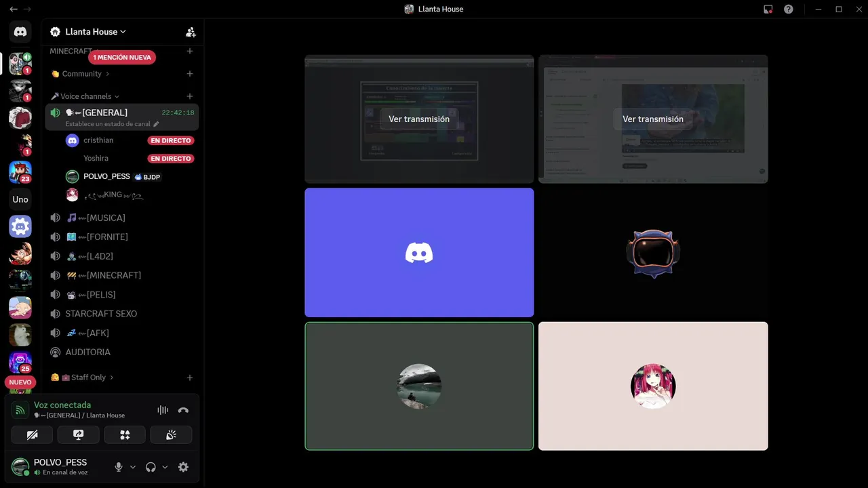
Task: Click the [GENERAL] / Llanta House connection label
Action: point(79,415)
